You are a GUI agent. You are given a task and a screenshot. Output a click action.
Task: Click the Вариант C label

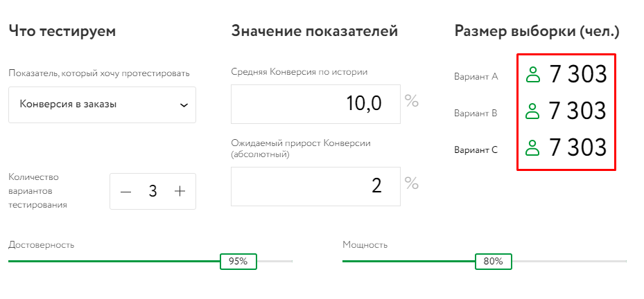coord(476,149)
